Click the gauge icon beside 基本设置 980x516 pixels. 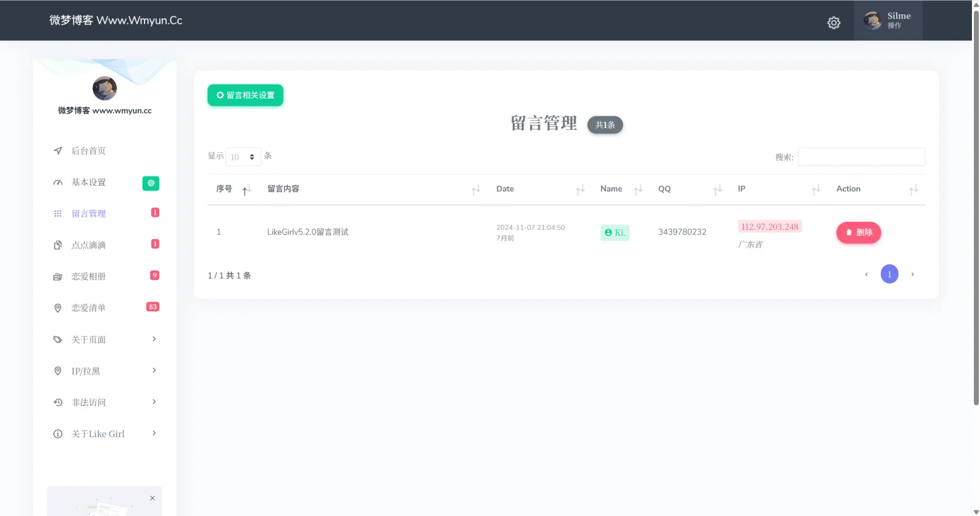pyautogui.click(x=58, y=182)
